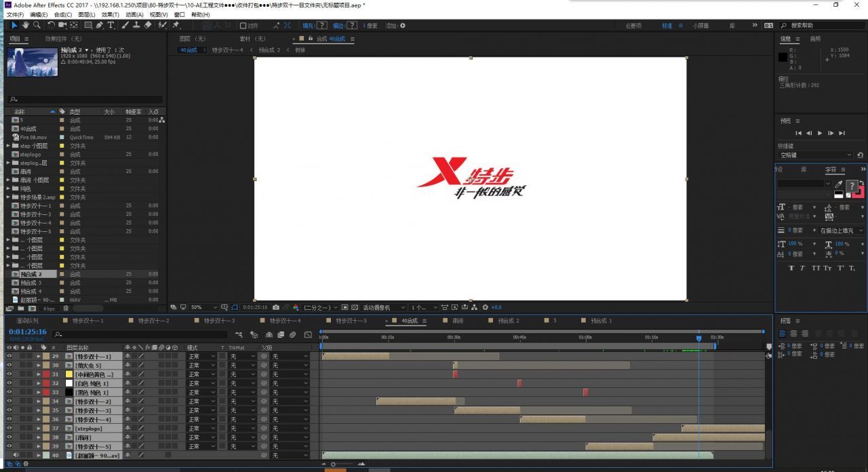Select the Rectangle shape tool
This screenshot has height=472, width=868.
point(87,25)
